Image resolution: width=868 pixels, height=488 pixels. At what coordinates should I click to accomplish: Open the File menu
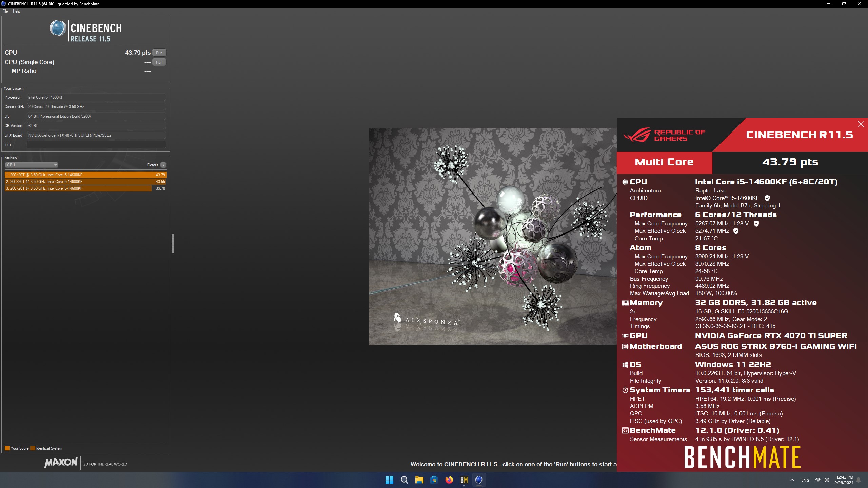[x=5, y=11]
